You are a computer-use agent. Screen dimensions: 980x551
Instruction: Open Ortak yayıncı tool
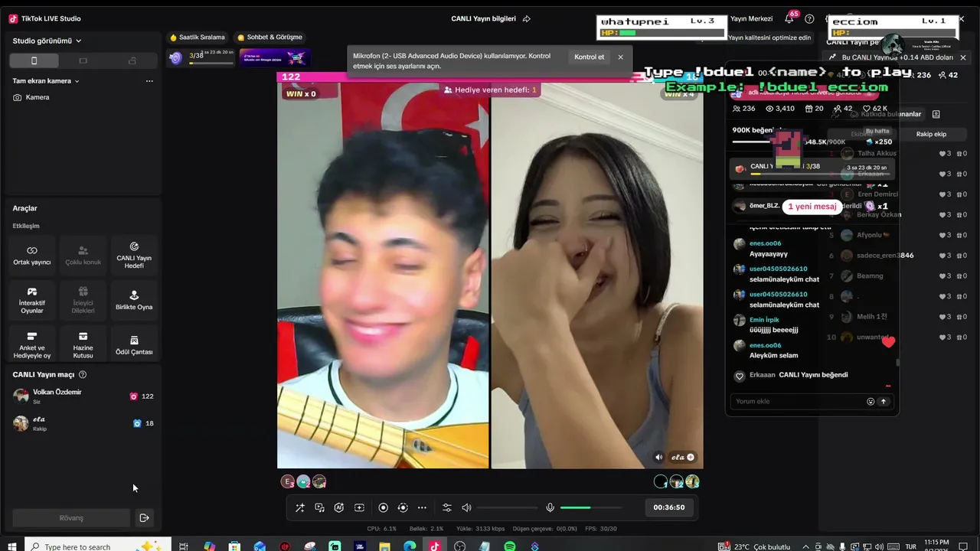[x=32, y=256]
